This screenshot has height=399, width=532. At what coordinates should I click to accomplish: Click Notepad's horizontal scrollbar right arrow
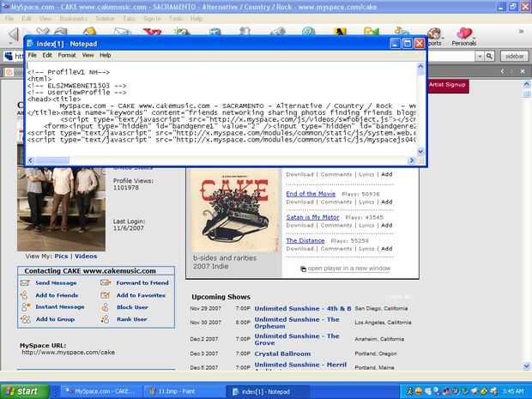coord(412,160)
